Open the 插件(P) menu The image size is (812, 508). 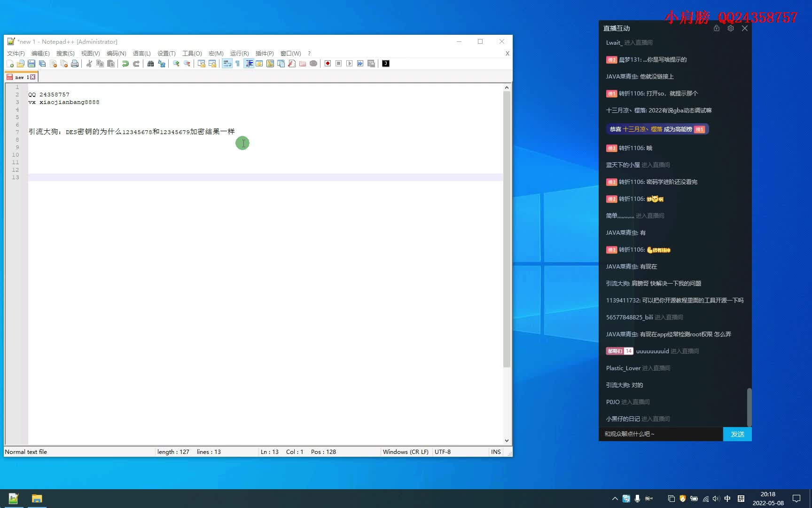264,53
